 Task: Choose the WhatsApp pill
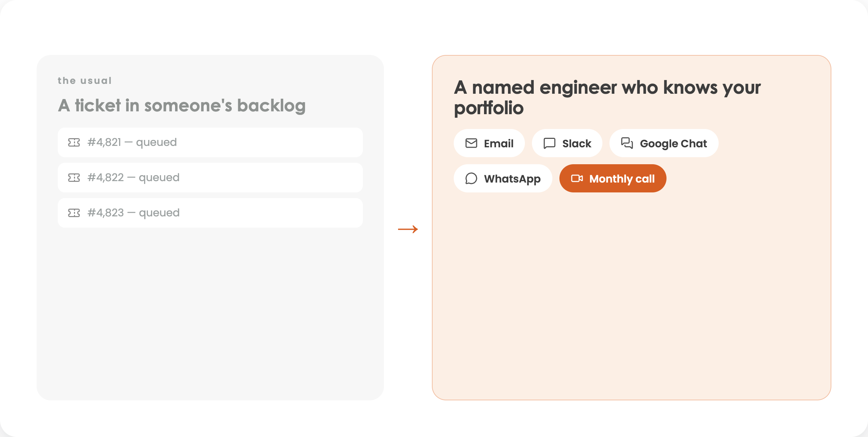click(x=503, y=178)
